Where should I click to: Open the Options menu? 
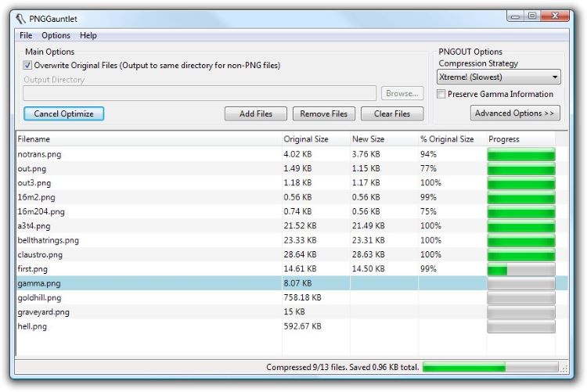[56, 35]
